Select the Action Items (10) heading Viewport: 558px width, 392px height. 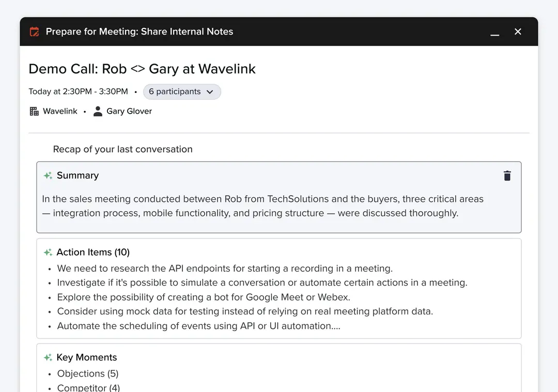pos(93,252)
